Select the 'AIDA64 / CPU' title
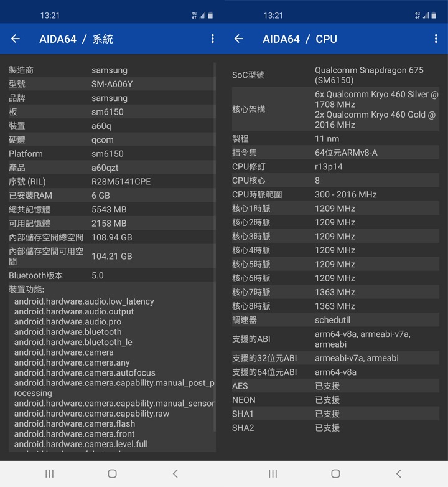The image size is (448, 487). pyautogui.click(x=300, y=39)
